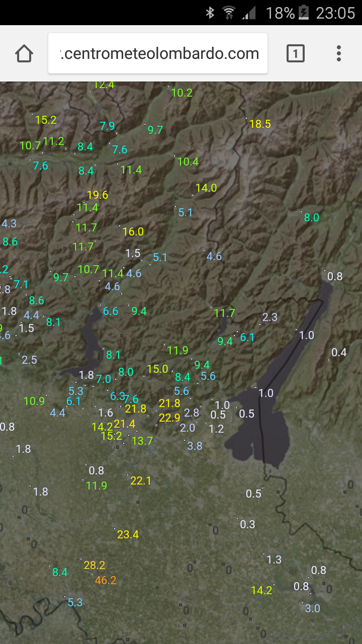
Task: Tap the battery indicator in status bar
Action: coord(304,13)
